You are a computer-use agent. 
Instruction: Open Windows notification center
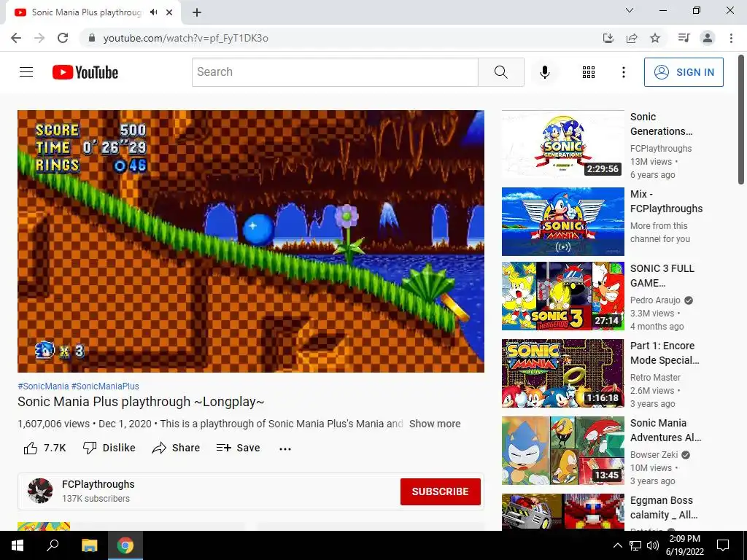click(723, 545)
